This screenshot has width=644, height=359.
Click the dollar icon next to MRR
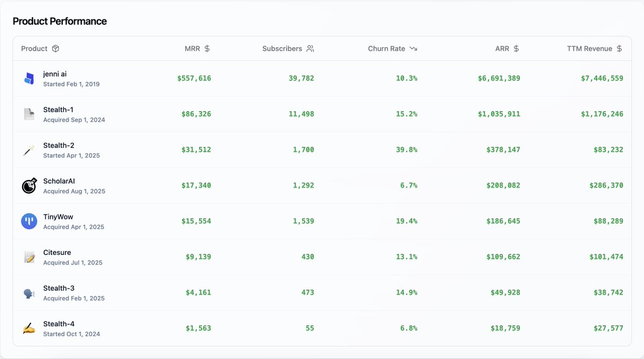coord(207,48)
